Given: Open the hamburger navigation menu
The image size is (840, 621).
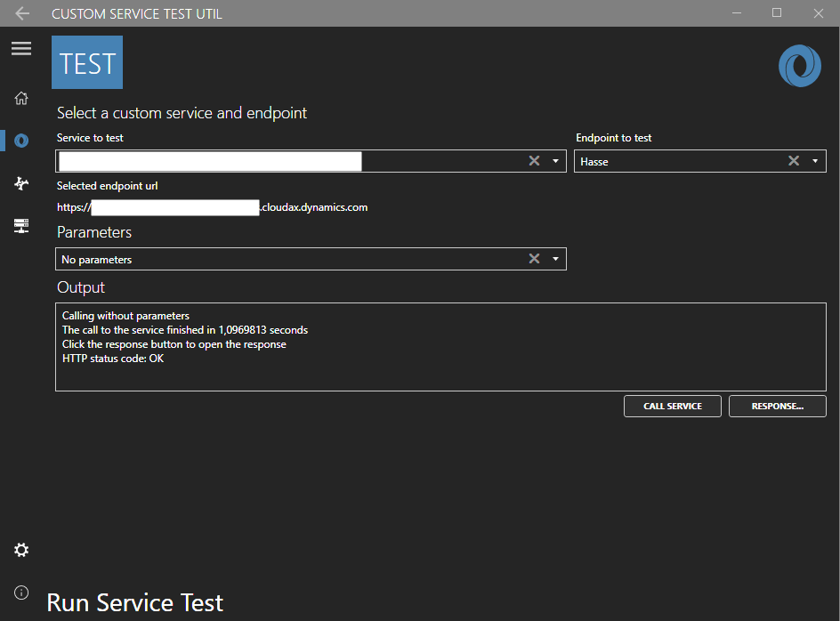Looking at the screenshot, I should pyautogui.click(x=21, y=49).
